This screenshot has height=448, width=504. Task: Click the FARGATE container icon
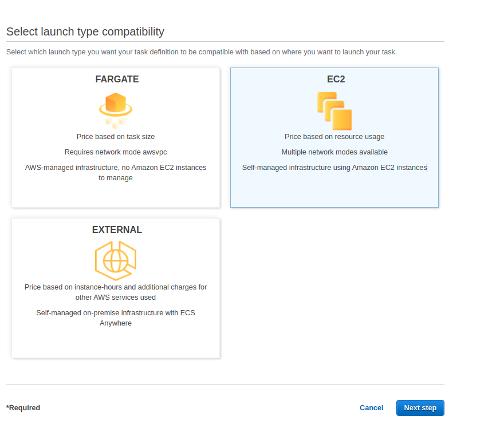coord(116,109)
